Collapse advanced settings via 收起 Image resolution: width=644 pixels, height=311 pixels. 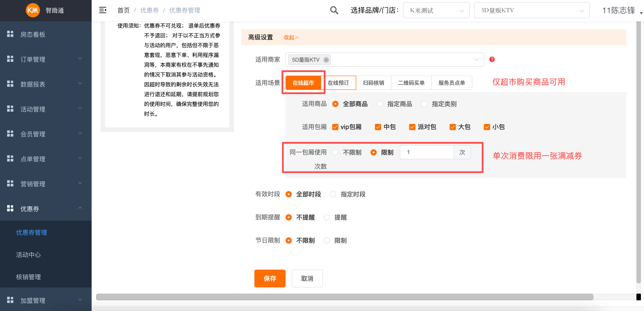pos(291,38)
